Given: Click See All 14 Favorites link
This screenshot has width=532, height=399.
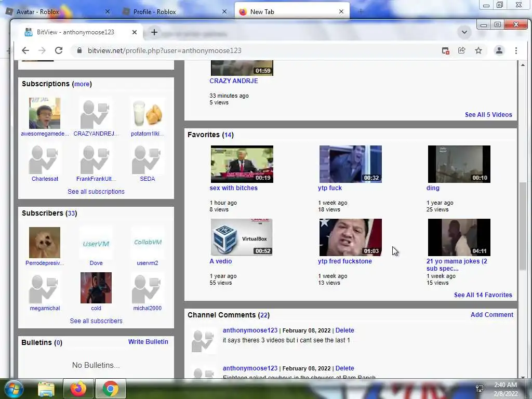Looking at the screenshot, I should pyautogui.click(x=483, y=295).
